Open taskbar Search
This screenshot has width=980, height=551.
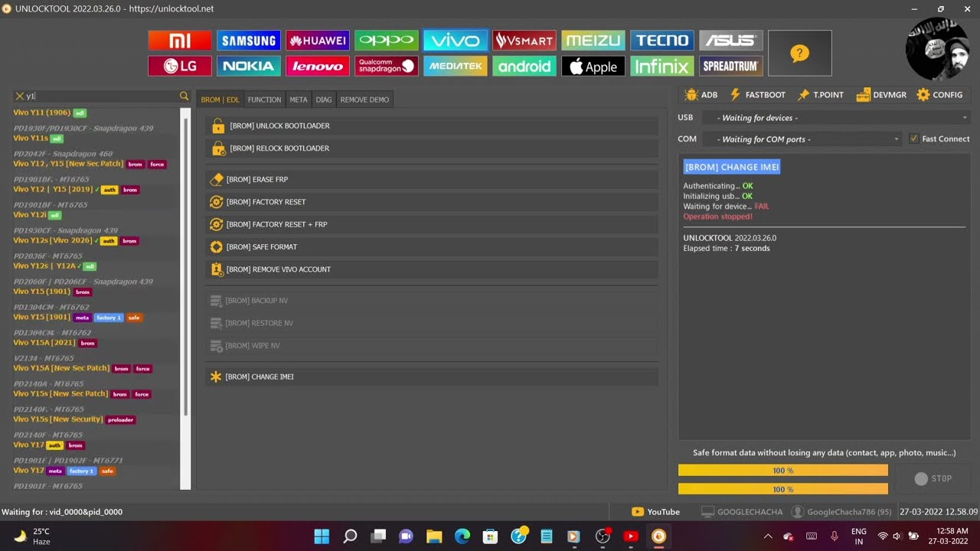[x=350, y=536]
